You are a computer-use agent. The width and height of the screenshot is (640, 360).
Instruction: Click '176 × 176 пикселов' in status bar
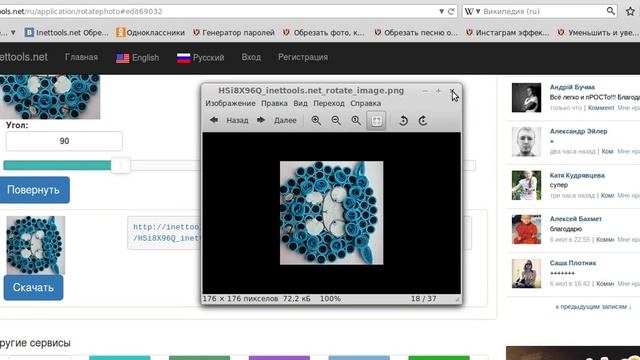(240, 299)
